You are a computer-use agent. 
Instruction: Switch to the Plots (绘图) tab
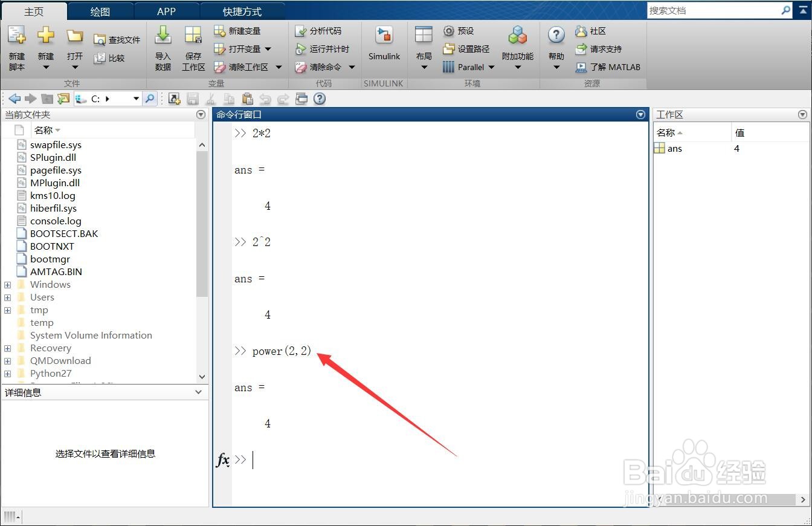click(100, 11)
